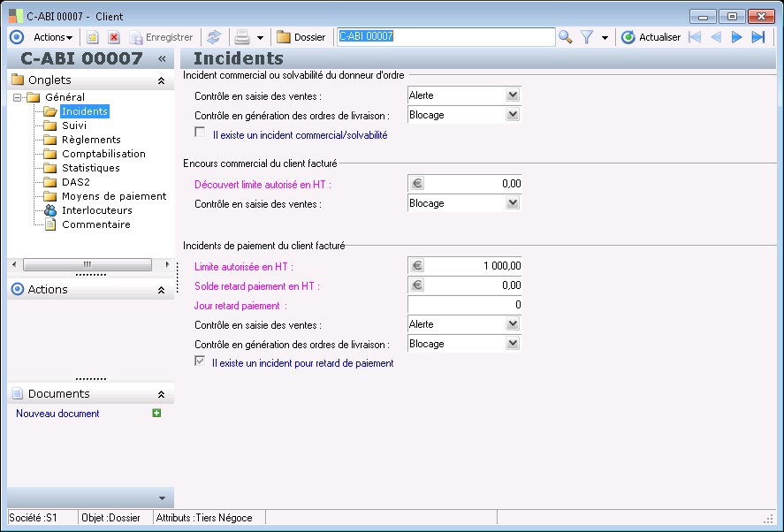Click the Nouveau document link
The image size is (784, 532).
click(57, 414)
